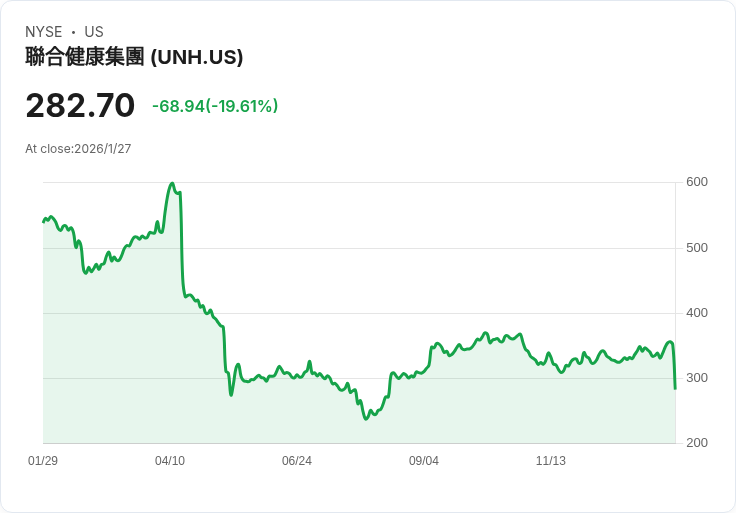The image size is (736, 513).
Task: Click the chart's highest peak near 600
Action: 172,184
